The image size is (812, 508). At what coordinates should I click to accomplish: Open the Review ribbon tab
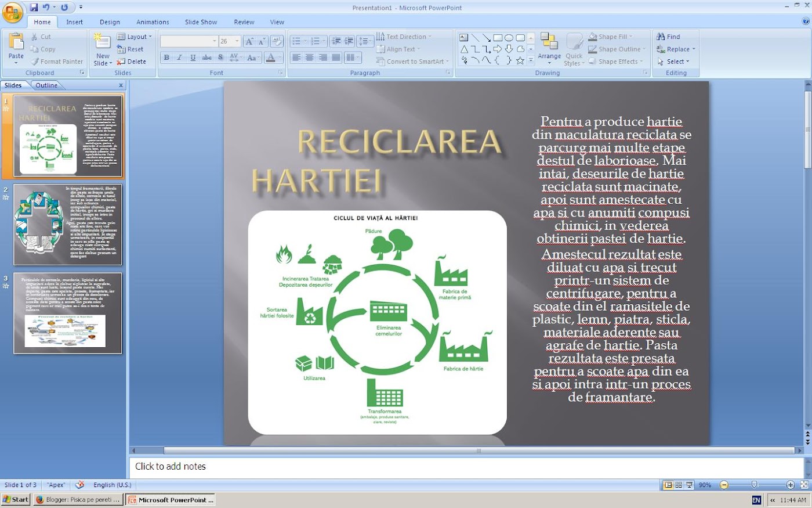coord(244,22)
